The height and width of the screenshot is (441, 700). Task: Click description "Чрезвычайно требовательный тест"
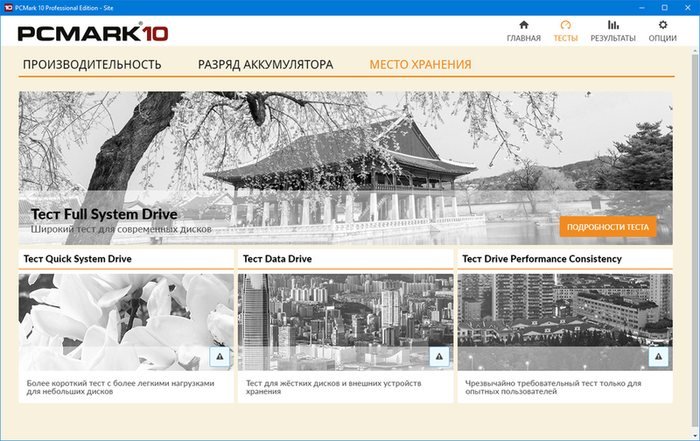tap(553, 387)
